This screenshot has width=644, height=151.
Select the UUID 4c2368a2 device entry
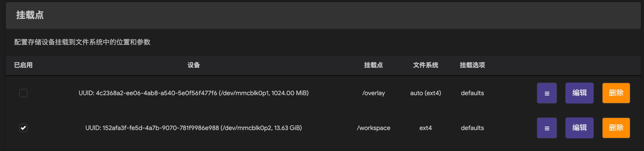pos(194,93)
